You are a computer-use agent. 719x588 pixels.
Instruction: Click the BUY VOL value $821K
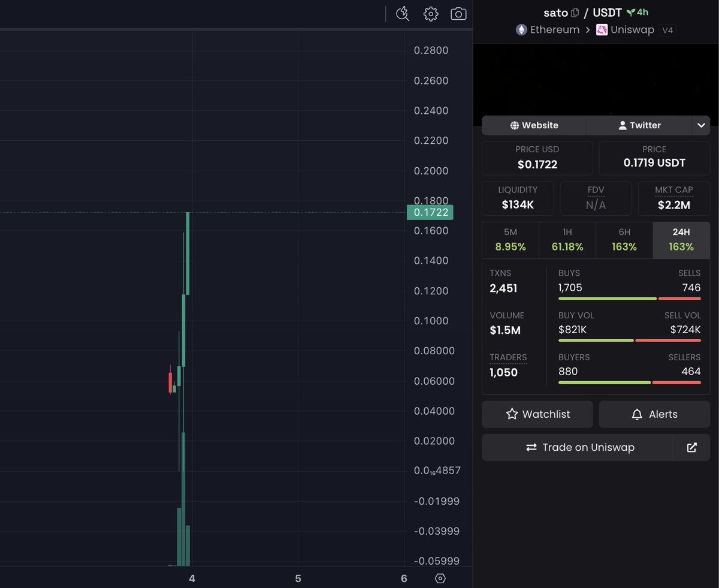click(x=572, y=330)
